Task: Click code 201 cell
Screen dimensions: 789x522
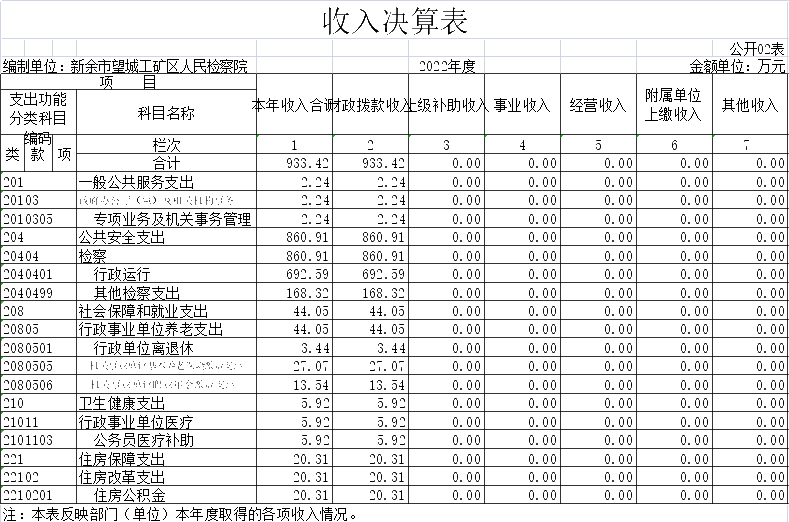Action: (38, 182)
